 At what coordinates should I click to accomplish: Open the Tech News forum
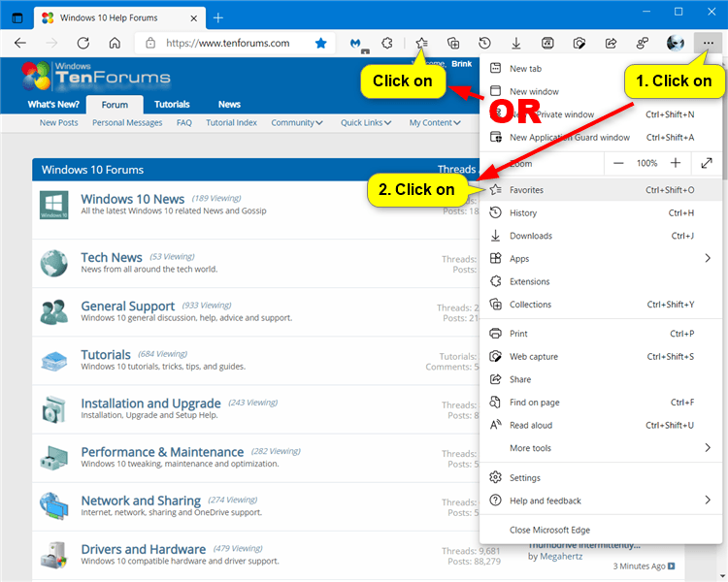(x=112, y=257)
